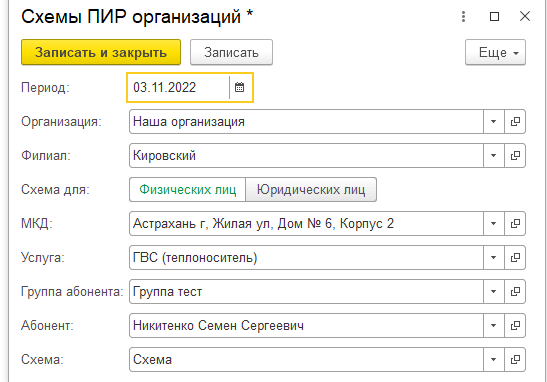Expand the Услуга dropdown list
The width and height of the screenshot is (547, 382).
click(494, 258)
